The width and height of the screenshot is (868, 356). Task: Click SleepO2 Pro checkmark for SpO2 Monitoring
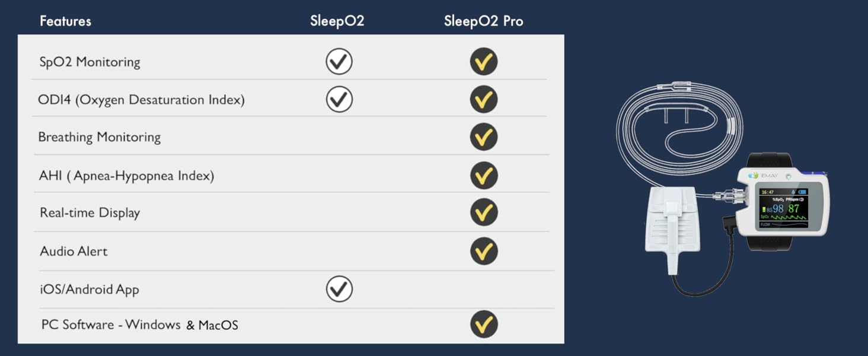(484, 62)
